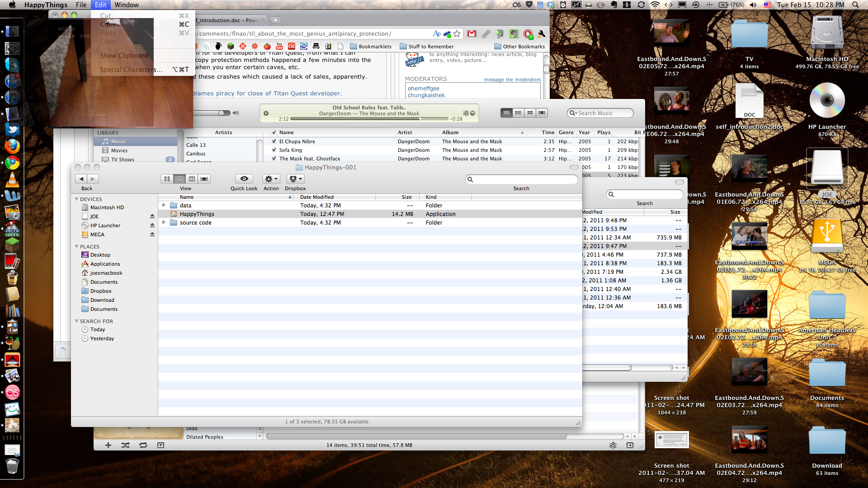868x488 pixels.
Task: Open Applications in Finder sidebar
Action: click(x=105, y=264)
